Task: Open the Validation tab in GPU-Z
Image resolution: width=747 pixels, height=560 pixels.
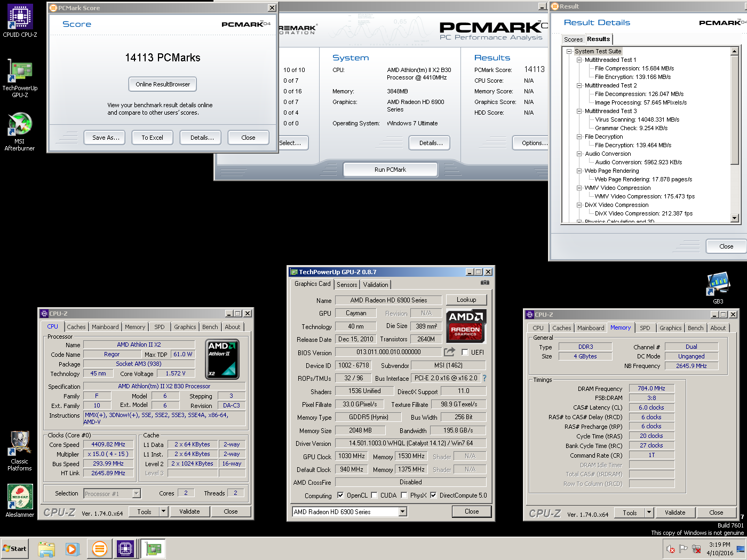Action: point(376,285)
